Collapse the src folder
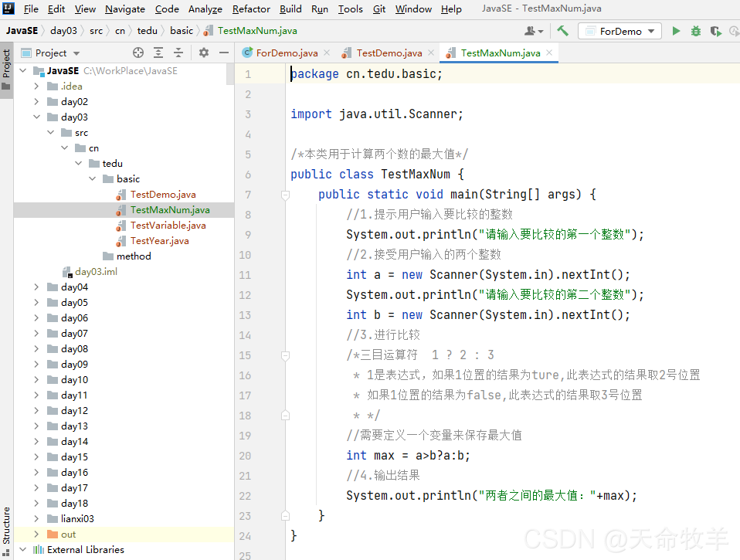Screen dimensions: 740x560 pos(51,133)
